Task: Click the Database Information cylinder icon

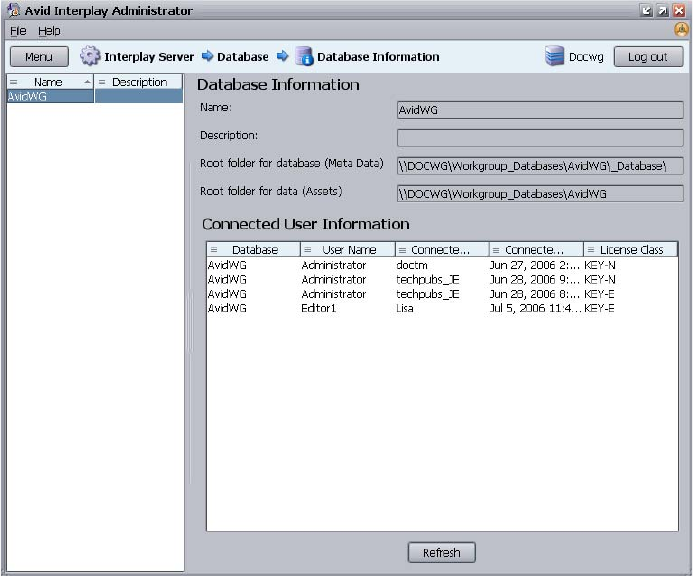Action: pos(304,56)
